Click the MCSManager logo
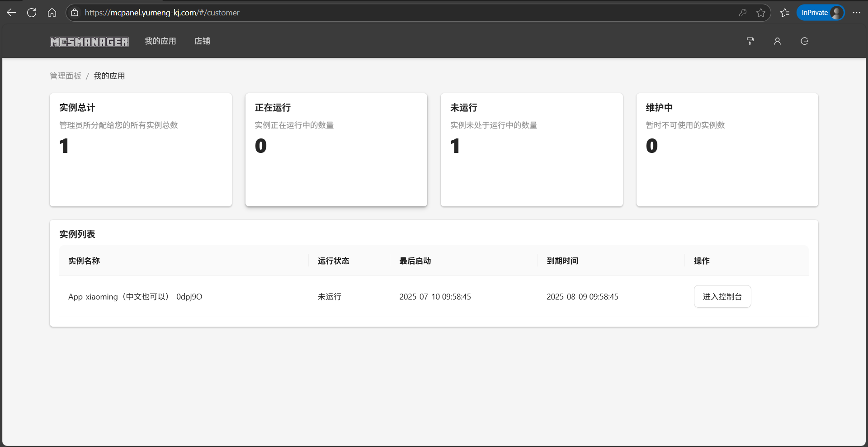The image size is (868, 447). tap(89, 42)
